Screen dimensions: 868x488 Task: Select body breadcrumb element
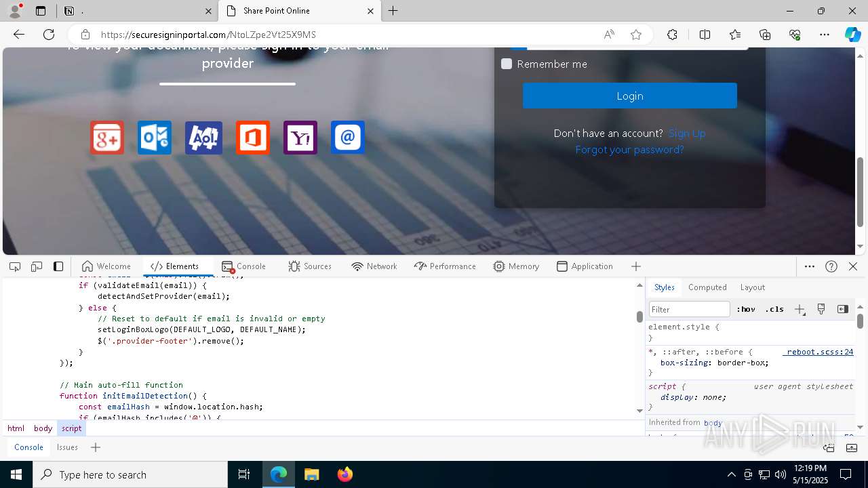pyautogui.click(x=43, y=428)
